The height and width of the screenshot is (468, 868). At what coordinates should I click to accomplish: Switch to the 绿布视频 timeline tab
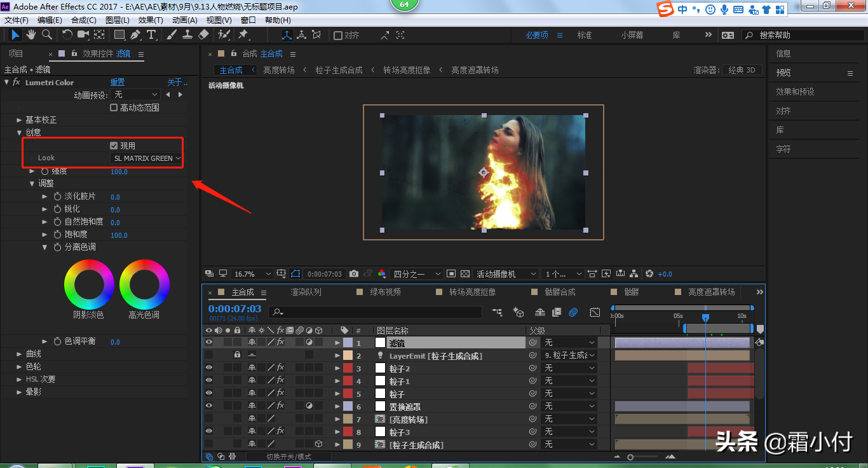pos(385,292)
